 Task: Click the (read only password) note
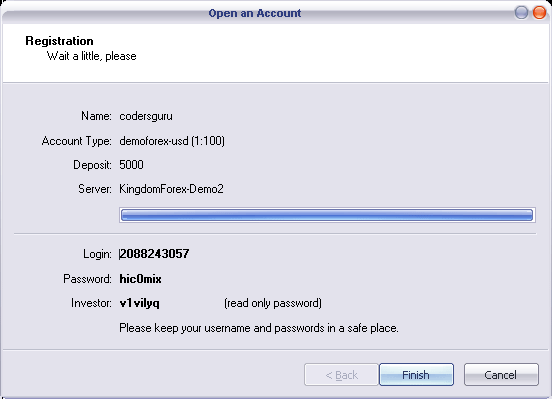click(273, 303)
